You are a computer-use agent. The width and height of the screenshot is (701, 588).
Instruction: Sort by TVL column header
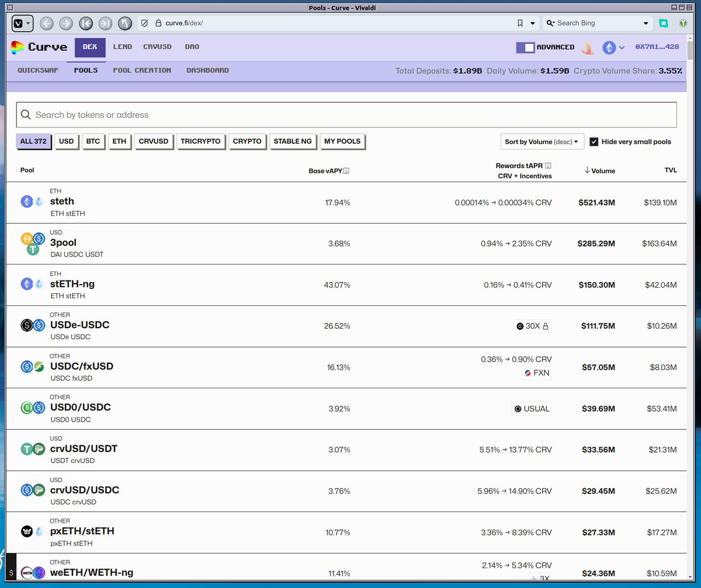pos(670,171)
